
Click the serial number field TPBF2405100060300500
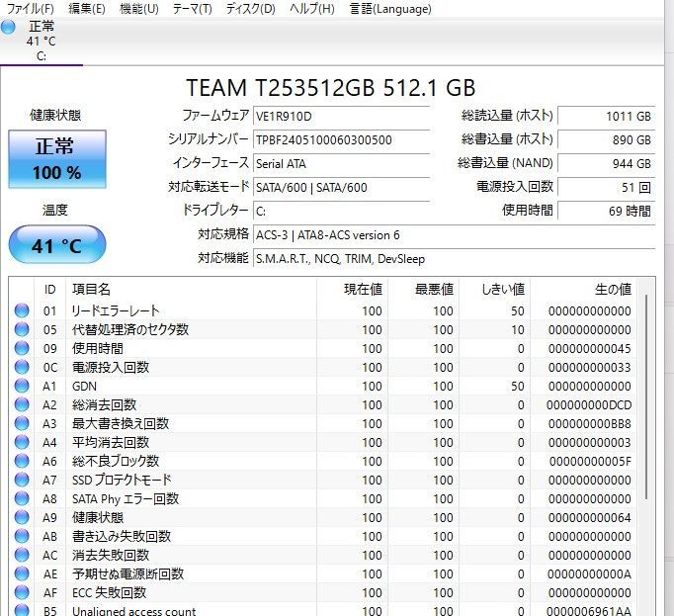341,139
